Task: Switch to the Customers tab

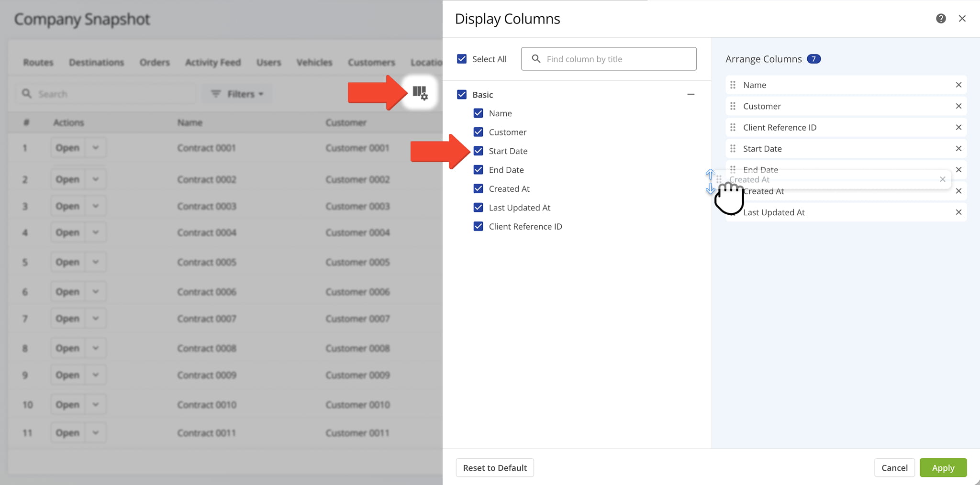Action: [x=371, y=62]
